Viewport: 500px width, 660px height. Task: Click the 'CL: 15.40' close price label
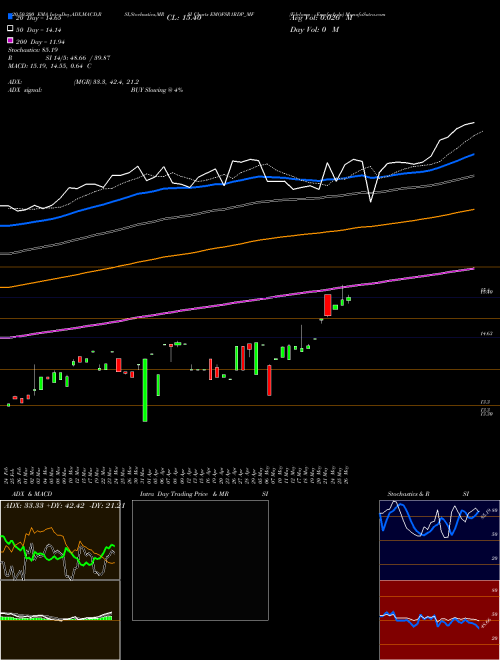click(x=184, y=18)
